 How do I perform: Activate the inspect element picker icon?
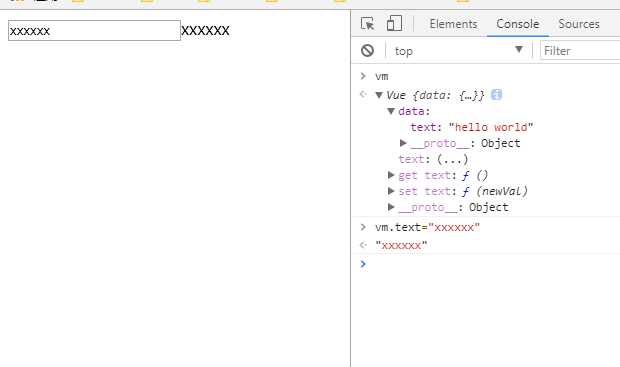pos(367,24)
